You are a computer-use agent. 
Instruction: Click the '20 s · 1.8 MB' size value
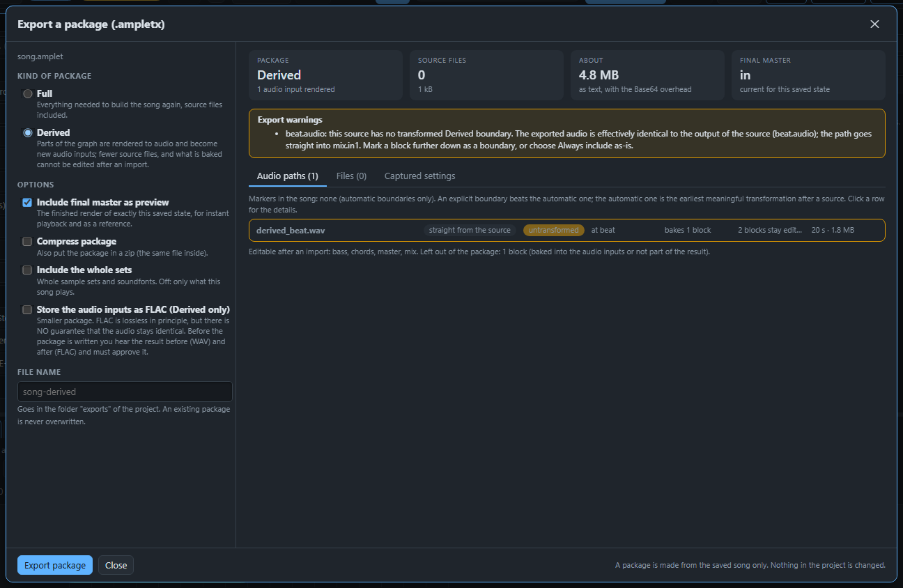(x=833, y=230)
